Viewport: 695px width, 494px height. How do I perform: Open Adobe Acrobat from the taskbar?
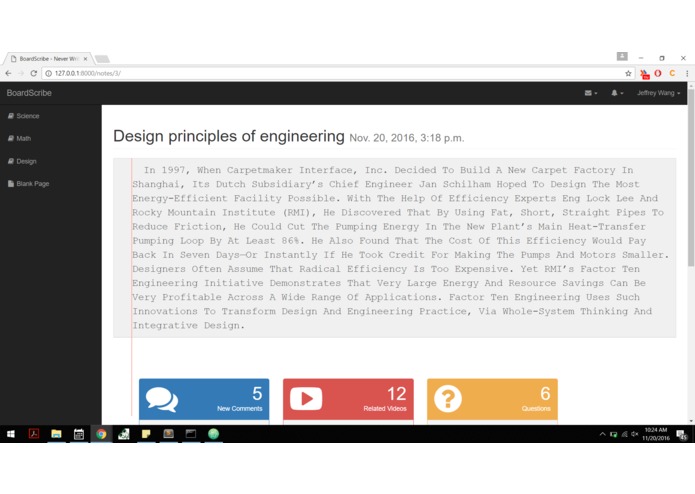[x=34, y=434]
